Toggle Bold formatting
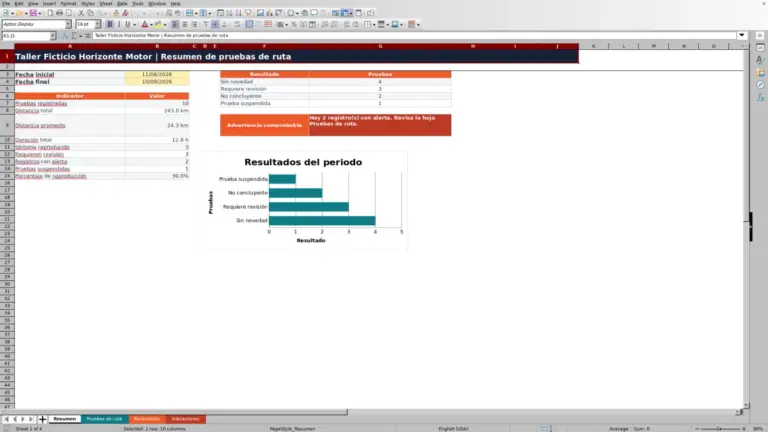This screenshot has height=432, width=768. pyautogui.click(x=110, y=24)
